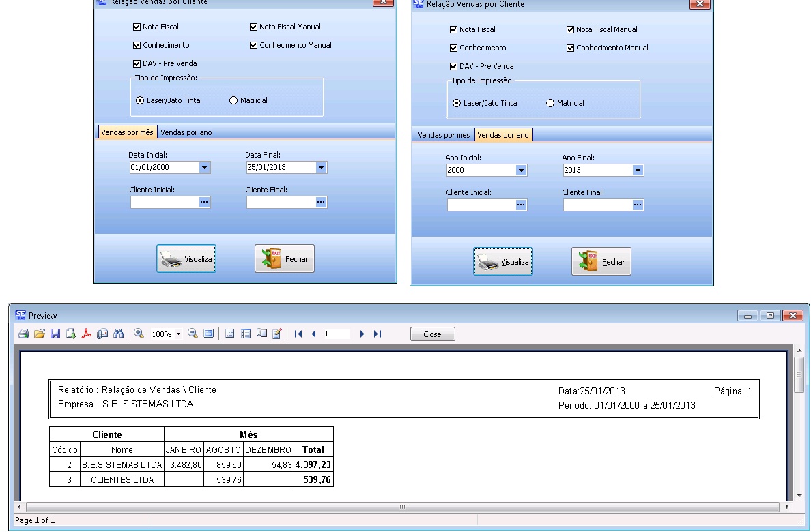
Task: Save the report using floppy disk icon
Action: 55,334
